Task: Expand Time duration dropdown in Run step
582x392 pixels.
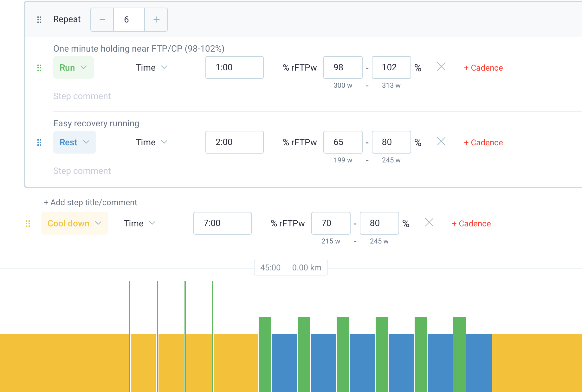Action: tap(152, 68)
